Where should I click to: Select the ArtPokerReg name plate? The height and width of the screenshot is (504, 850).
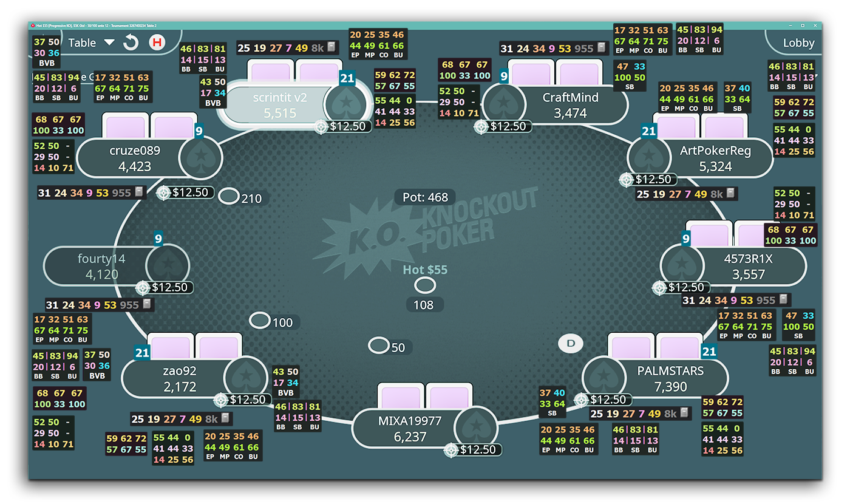(700, 158)
